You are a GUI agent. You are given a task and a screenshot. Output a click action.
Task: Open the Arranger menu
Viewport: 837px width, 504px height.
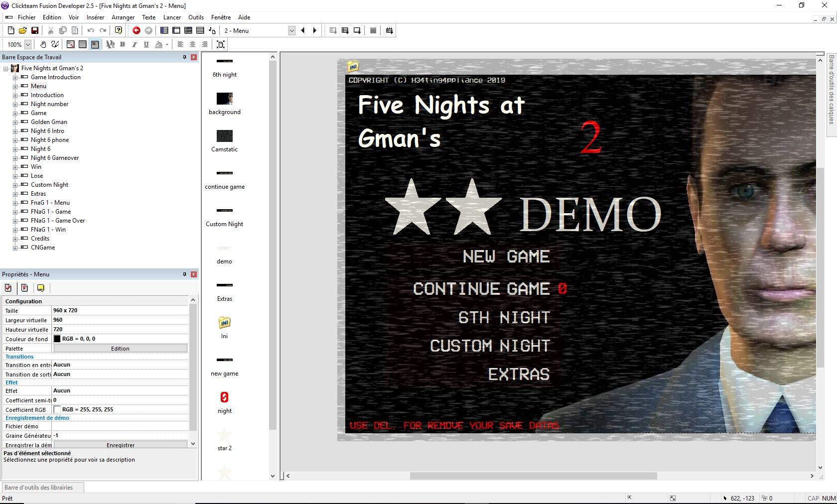click(x=123, y=17)
